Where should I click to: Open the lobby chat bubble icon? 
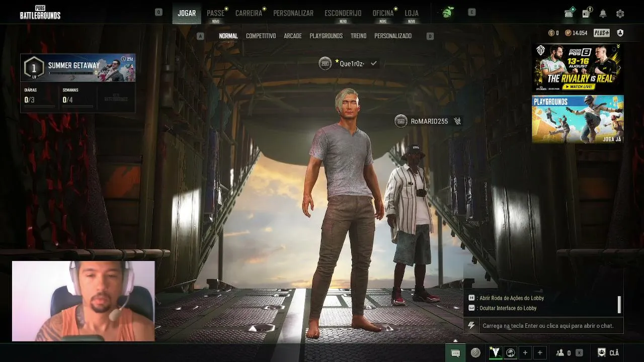pyautogui.click(x=455, y=353)
